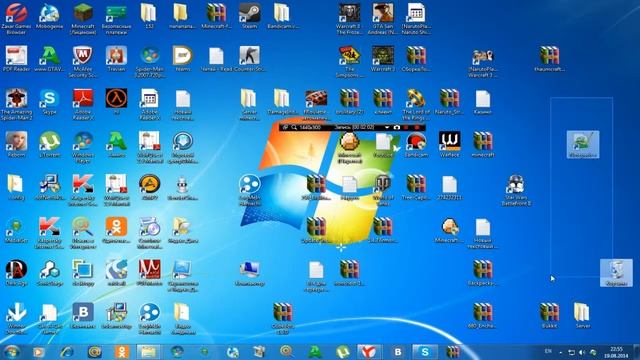
Task: Open the GTA San Andreas shortcut
Action: [383, 19]
